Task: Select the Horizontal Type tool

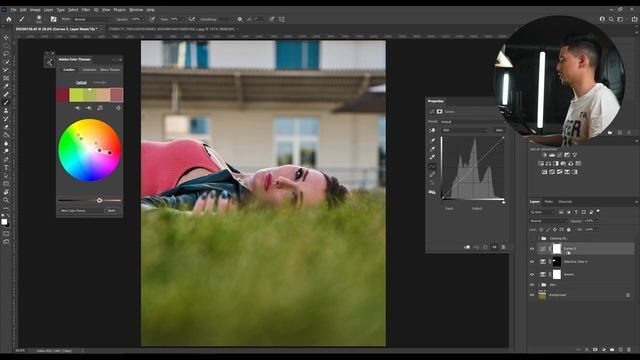Action: (x=6, y=167)
